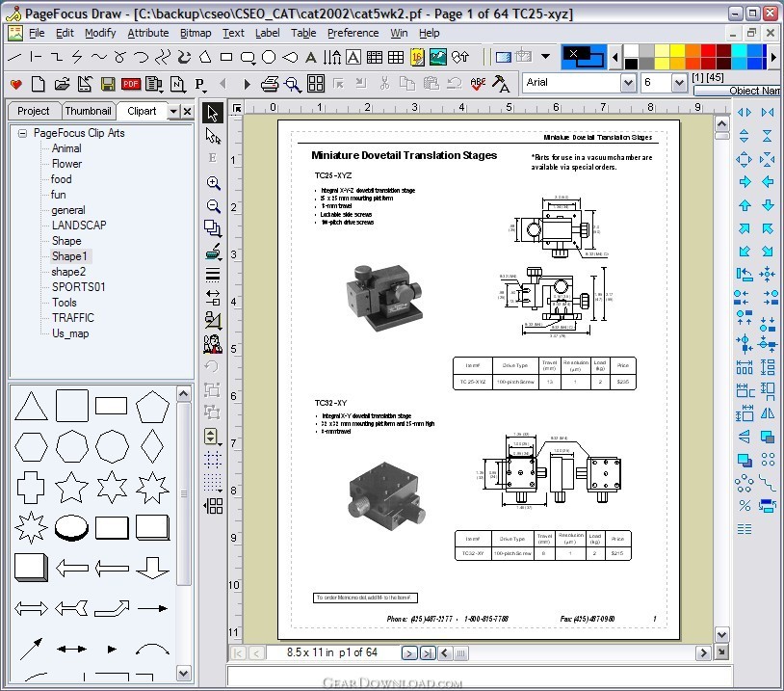
Task: Select the plain text 'A' tool
Action: coord(310,58)
